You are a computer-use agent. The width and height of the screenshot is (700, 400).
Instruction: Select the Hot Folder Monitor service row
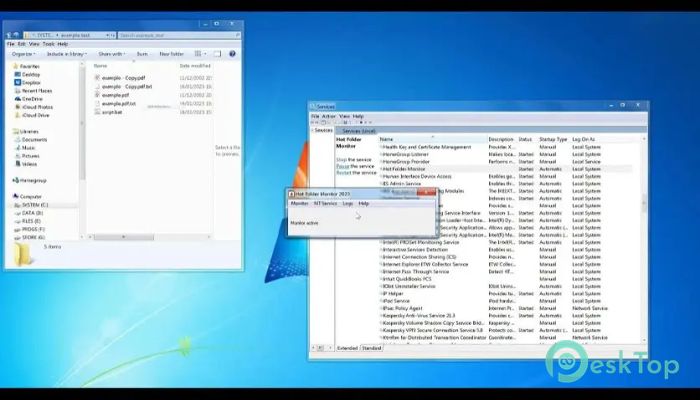(x=506, y=169)
